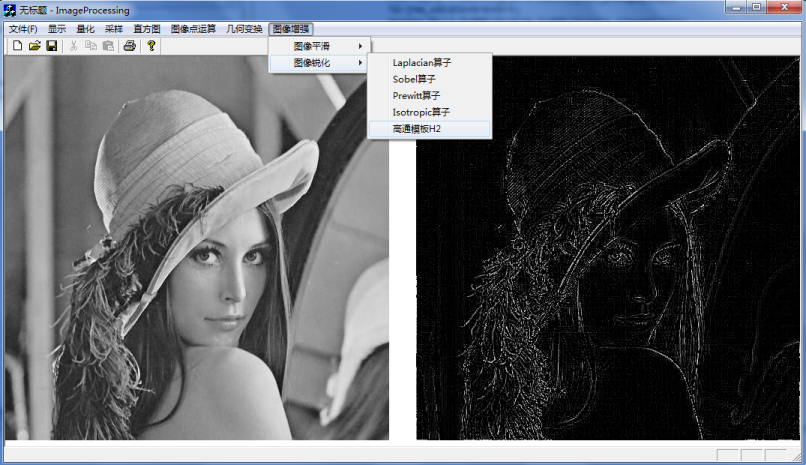The height and width of the screenshot is (465, 806).
Task: Click the Copy toolbar icon
Action: click(91, 46)
